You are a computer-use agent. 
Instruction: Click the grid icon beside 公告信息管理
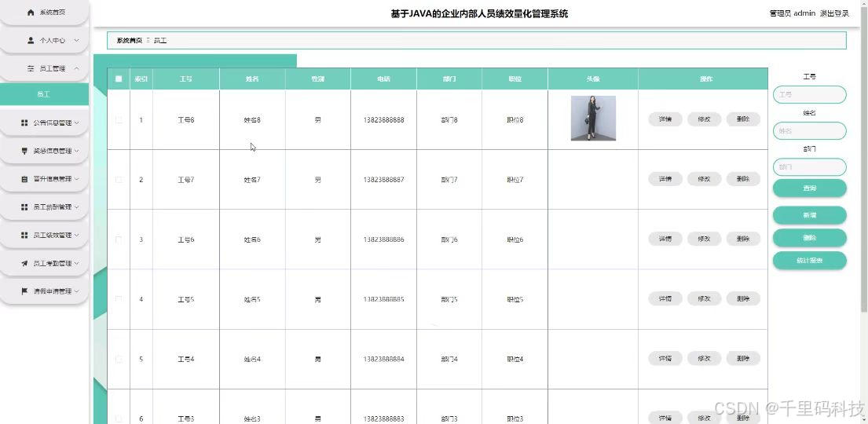tap(24, 123)
